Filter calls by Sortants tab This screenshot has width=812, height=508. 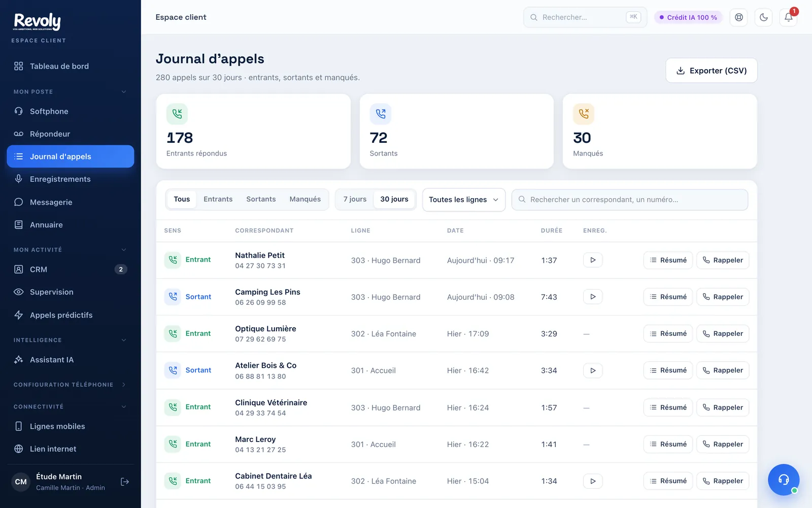click(x=261, y=199)
